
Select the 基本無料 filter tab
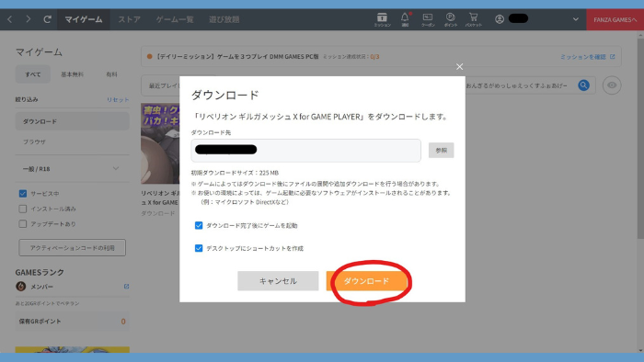tap(73, 74)
